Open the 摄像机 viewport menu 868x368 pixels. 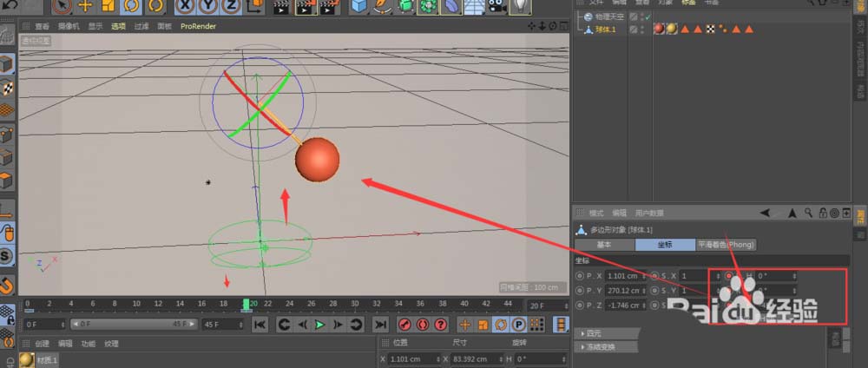click(x=69, y=26)
